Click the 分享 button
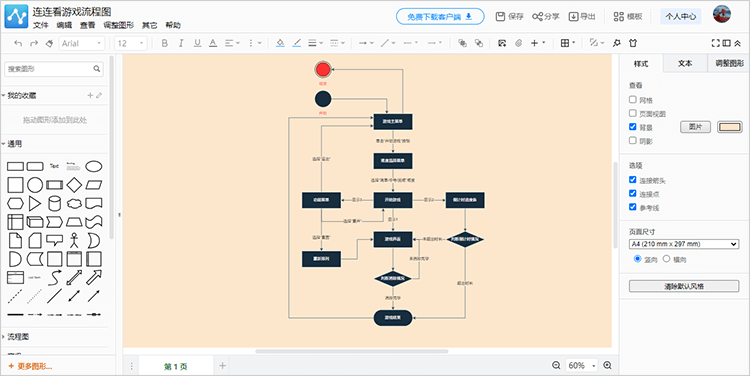 [x=546, y=16]
